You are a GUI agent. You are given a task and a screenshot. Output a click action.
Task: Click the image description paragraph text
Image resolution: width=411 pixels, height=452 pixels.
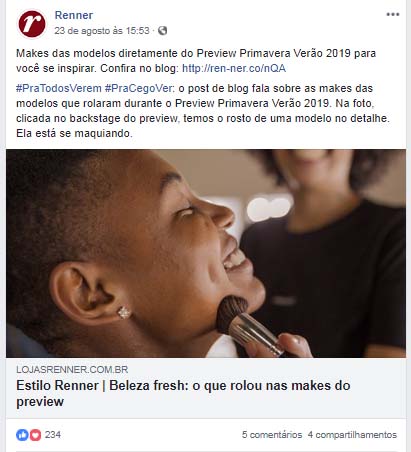(203, 111)
